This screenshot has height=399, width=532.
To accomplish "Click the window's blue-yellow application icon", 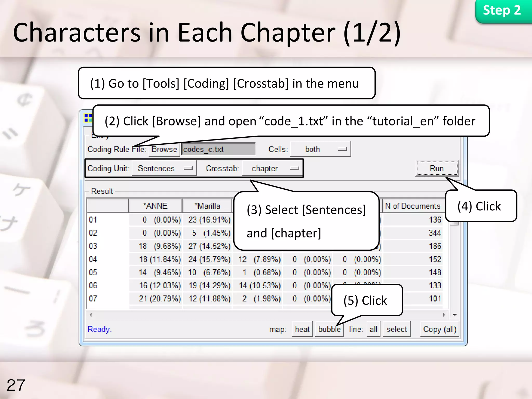I will (x=88, y=118).
